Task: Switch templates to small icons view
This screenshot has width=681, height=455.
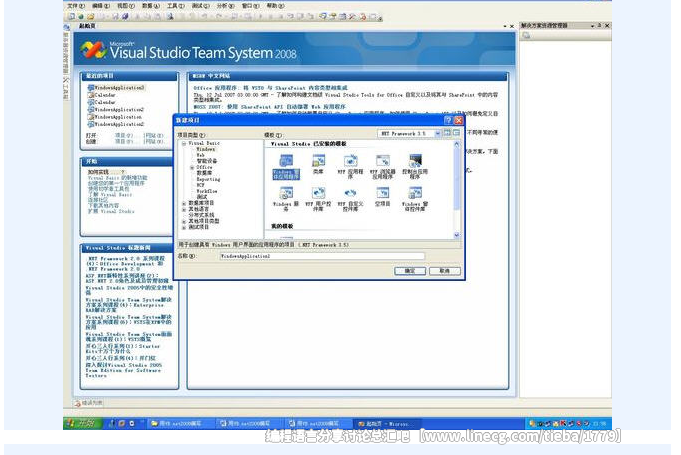Action: [456, 133]
